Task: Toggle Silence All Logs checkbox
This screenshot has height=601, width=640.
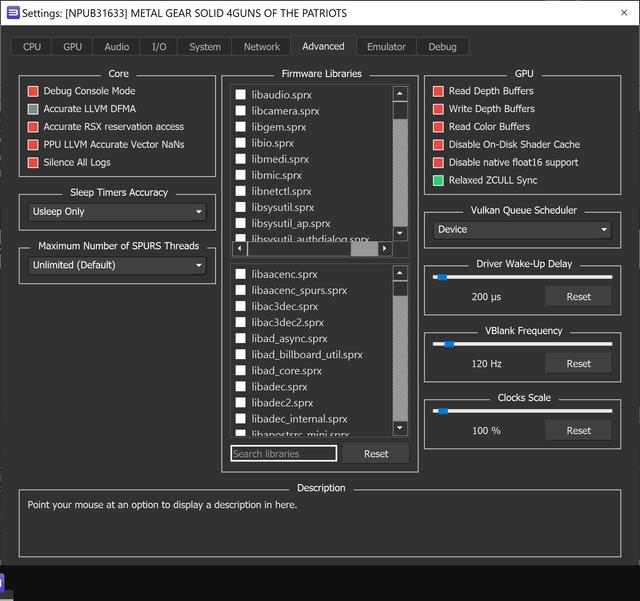Action: [33, 162]
